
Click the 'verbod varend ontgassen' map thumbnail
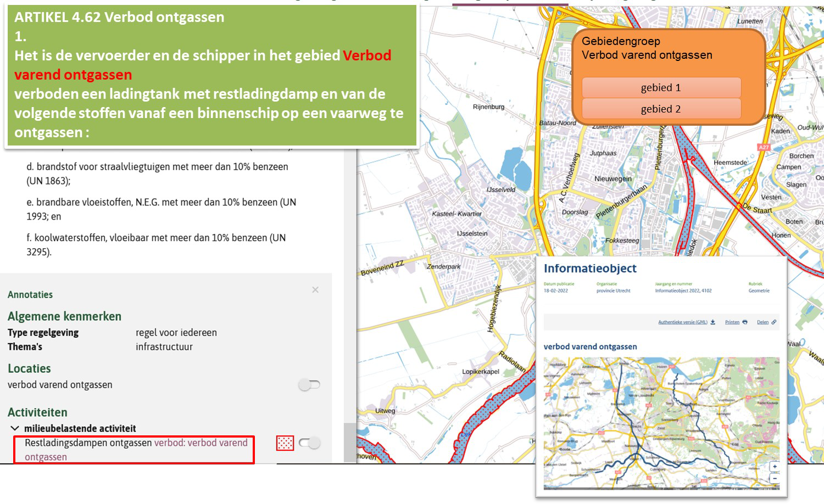click(661, 423)
